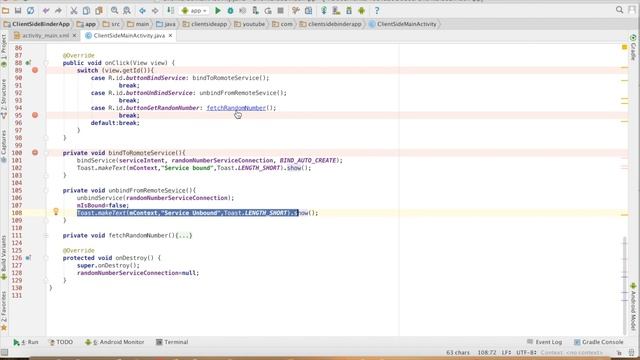The image size is (640, 360).
Task: Collapse the onClick method fold marker
Action: (x=46, y=63)
